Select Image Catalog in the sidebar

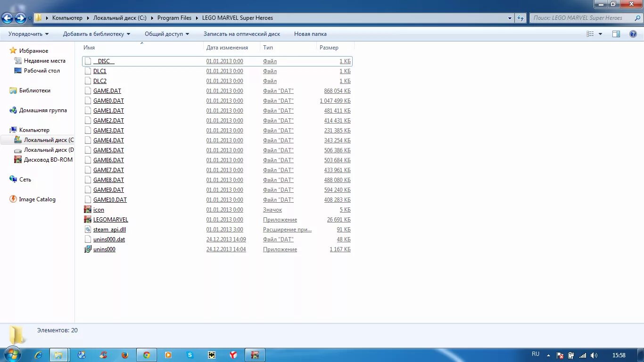[x=37, y=199]
